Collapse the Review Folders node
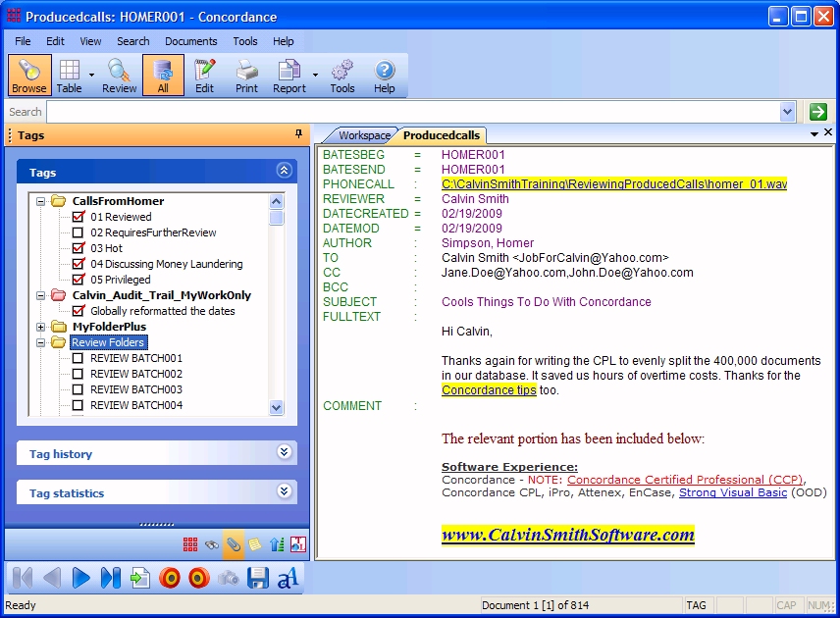This screenshot has width=840, height=618. pyautogui.click(x=40, y=342)
